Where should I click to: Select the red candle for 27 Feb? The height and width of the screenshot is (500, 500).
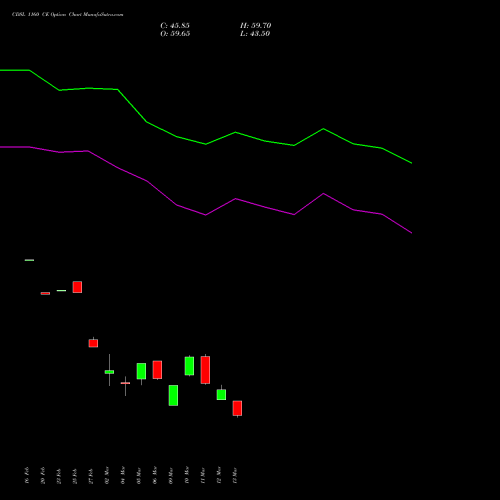tap(93, 343)
